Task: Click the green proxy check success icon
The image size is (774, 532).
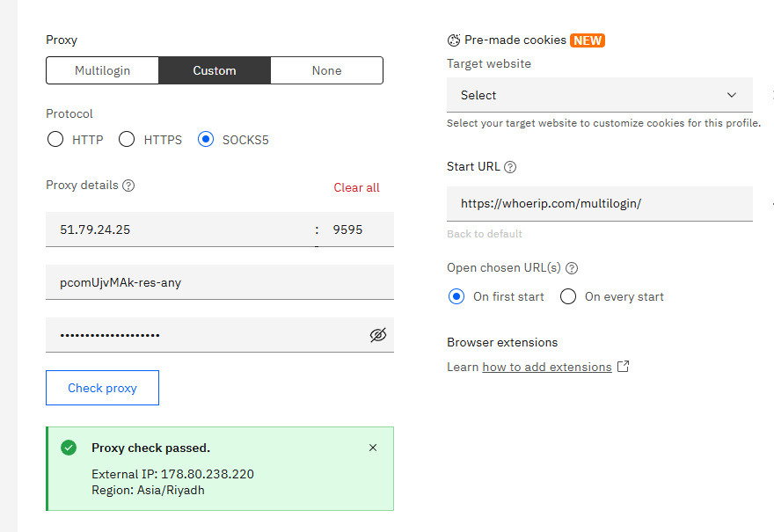Action: (x=69, y=448)
